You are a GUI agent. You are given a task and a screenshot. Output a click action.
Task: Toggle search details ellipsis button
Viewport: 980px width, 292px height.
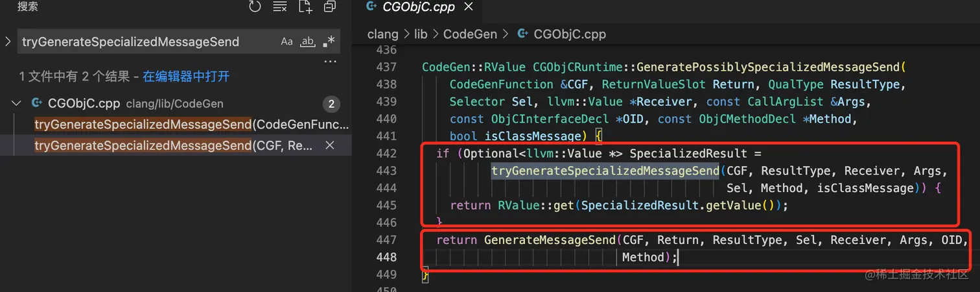[330, 62]
